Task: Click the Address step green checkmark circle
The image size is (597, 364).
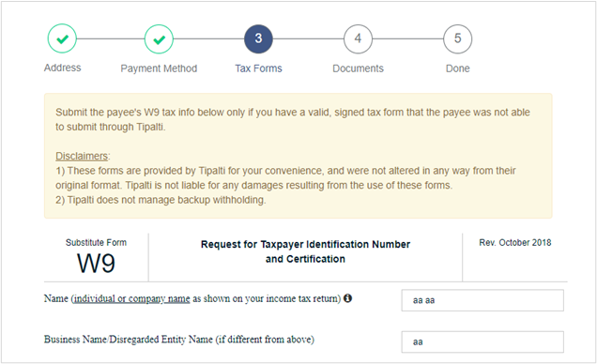Action: click(62, 38)
